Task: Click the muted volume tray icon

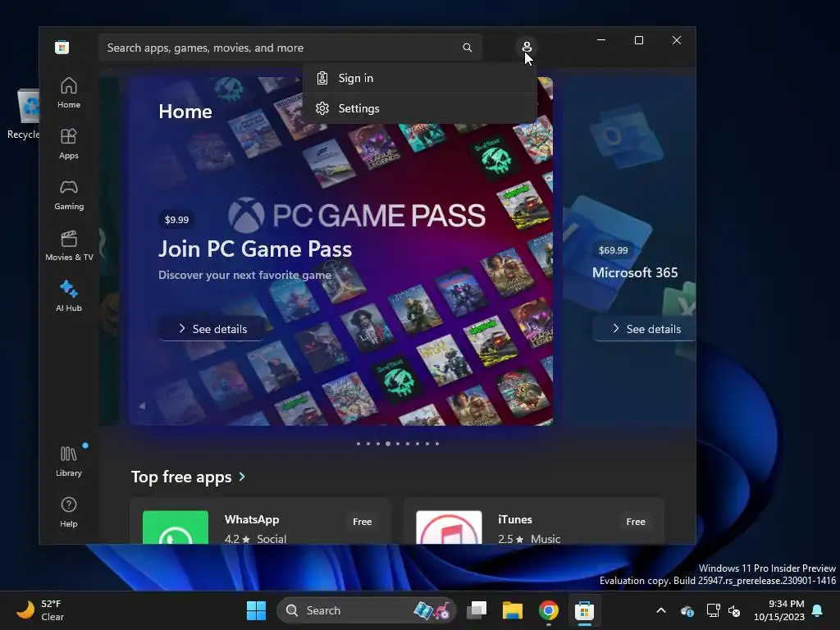Action: [x=734, y=610]
